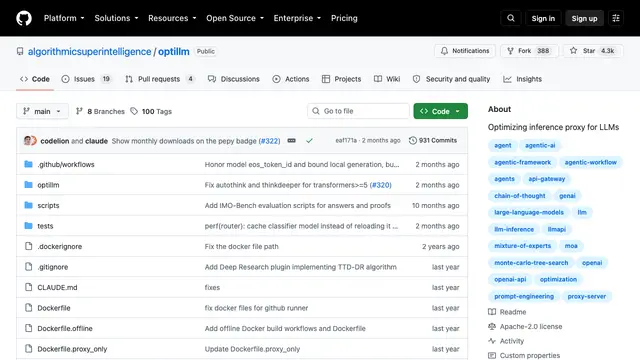This screenshot has height=360, width=640.
Task: Click the appearance settings icon beside Sign up
Action: coord(616,18)
